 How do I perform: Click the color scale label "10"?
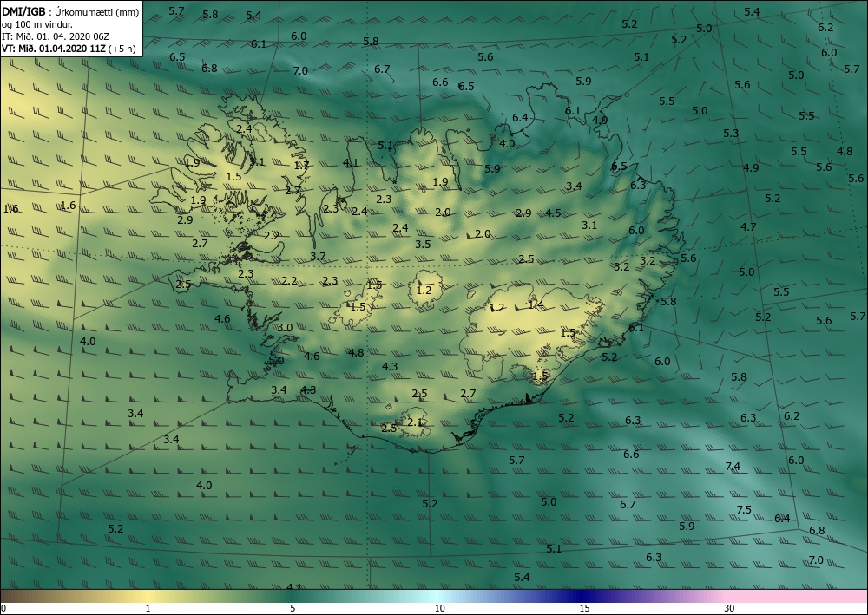click(439, 608)
